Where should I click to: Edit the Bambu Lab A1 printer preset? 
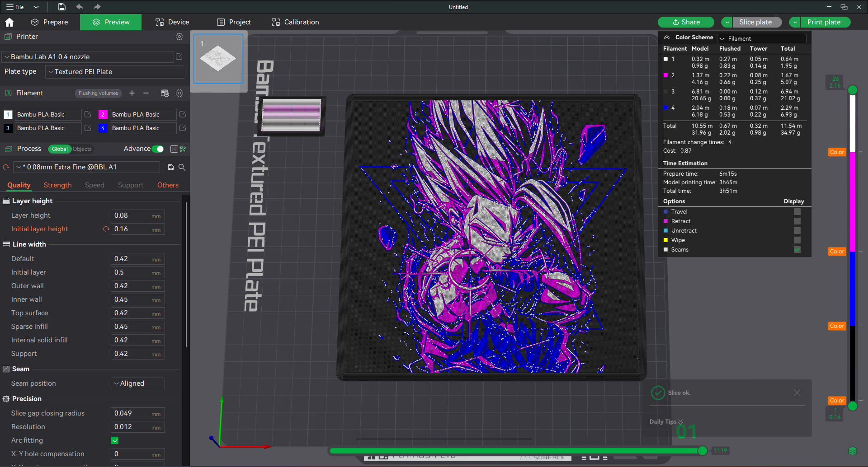[179, 56]
